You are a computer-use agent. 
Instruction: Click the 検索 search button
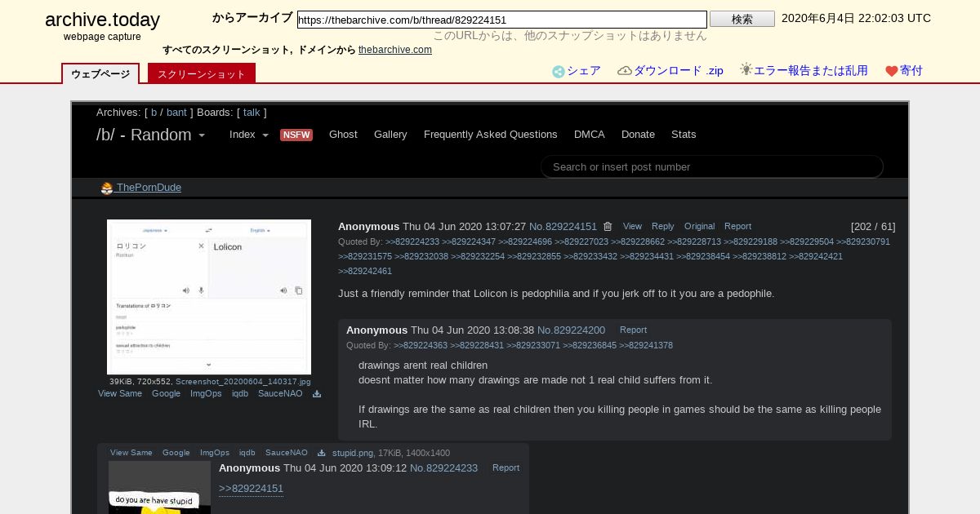point(742,19)
